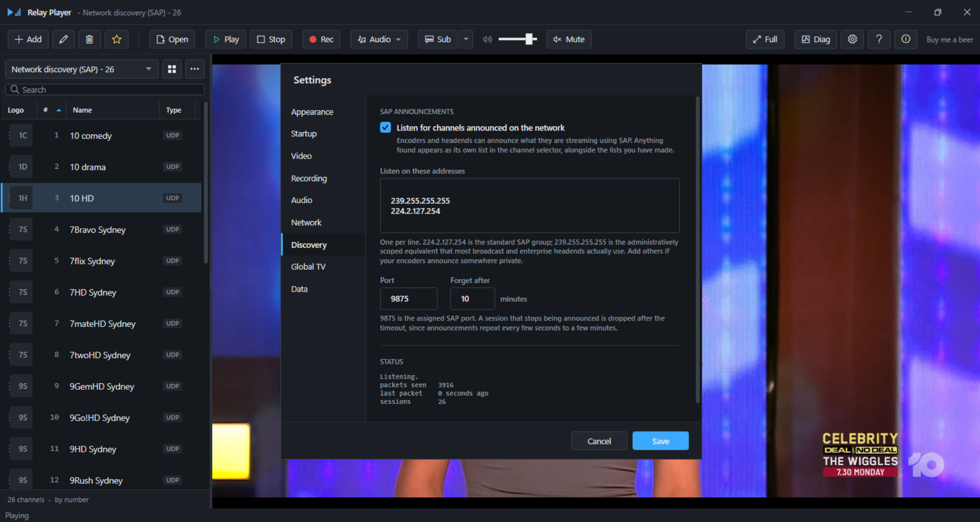Toggle the Mute button
This screenshot has height=522, width=980.
click(569, 39)
